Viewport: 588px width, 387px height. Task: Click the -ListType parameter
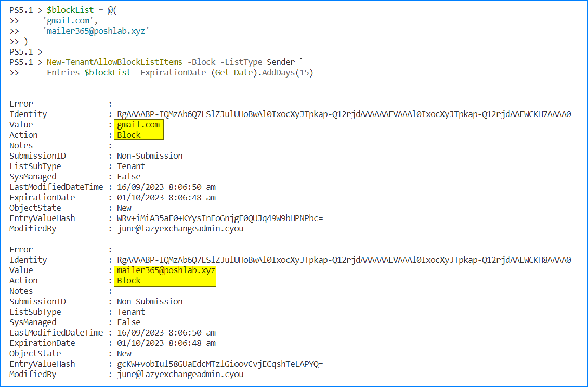241,62
